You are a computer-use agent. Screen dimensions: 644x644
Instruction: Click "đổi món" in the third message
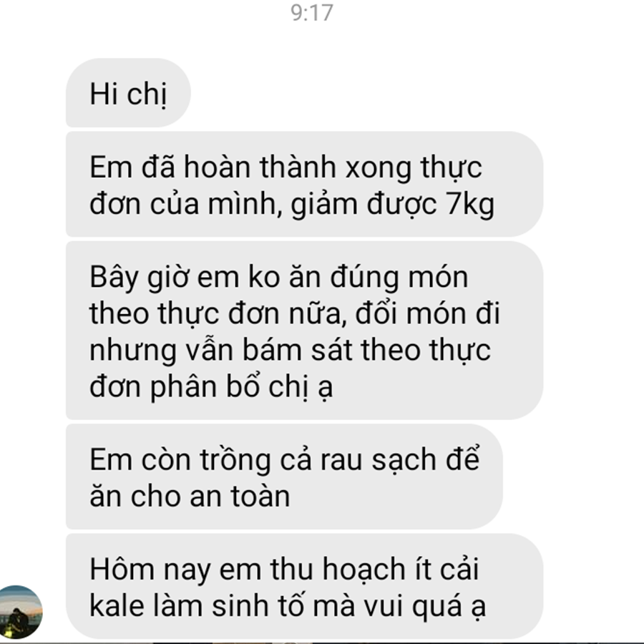pyautogui.click(x=411, y=314)
